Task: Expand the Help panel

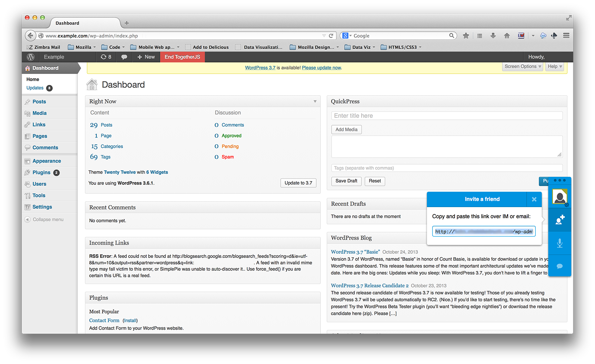Action: (555, 67)
